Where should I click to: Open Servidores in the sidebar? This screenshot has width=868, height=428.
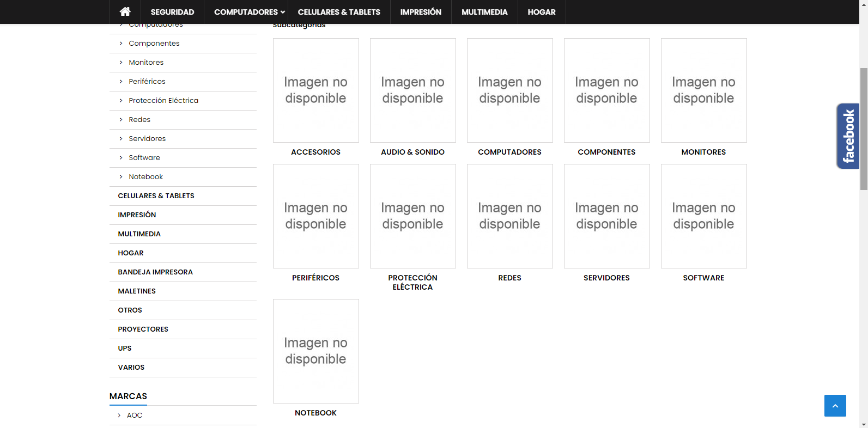click(147, 139)
